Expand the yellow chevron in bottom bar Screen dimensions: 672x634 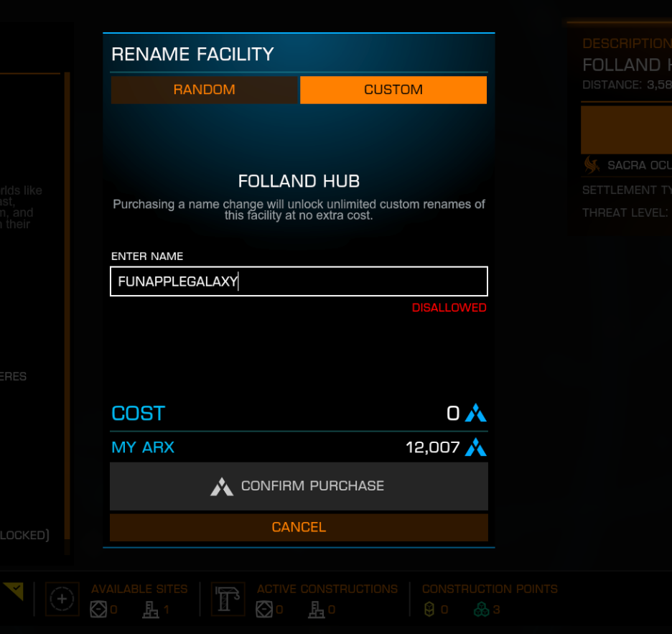pos(14,591)
